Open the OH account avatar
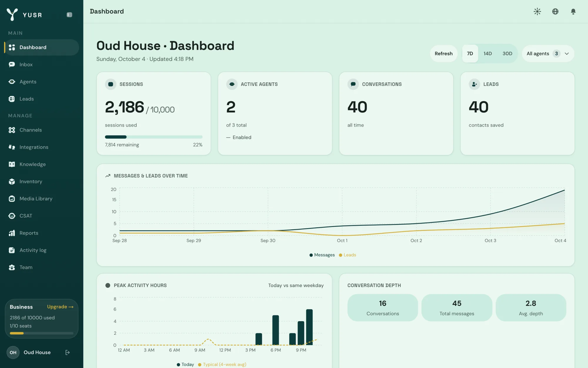The image size is (588, 368). (x=13, y=352)
